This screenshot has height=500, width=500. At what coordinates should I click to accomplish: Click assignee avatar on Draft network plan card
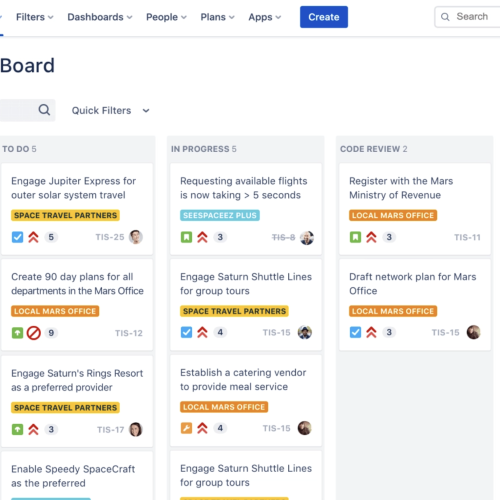tap(474, 332)
